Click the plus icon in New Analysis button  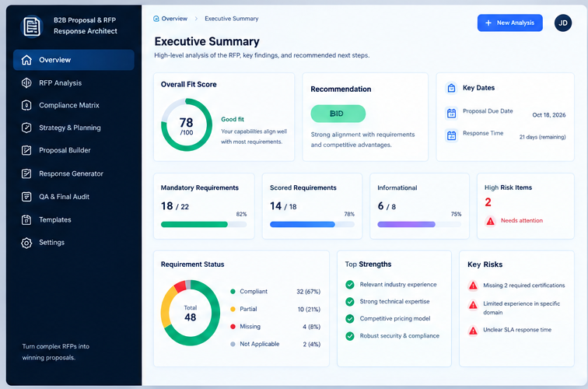488,23
